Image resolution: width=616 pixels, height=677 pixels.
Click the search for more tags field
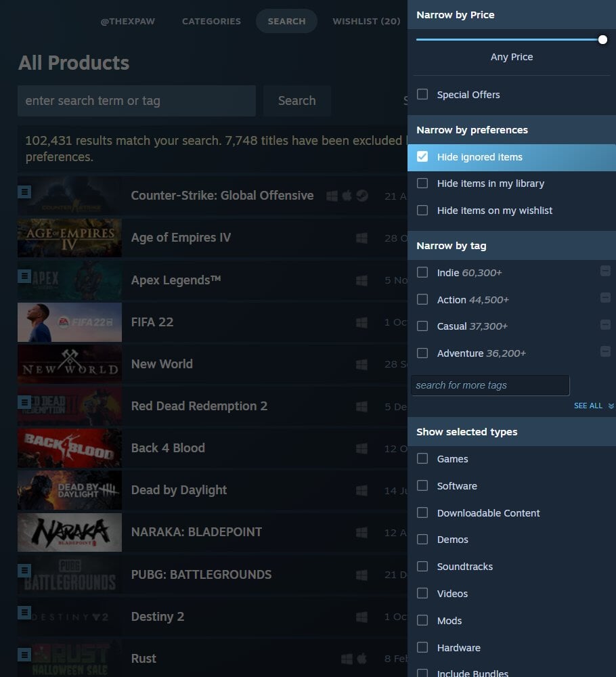[490, 385]
